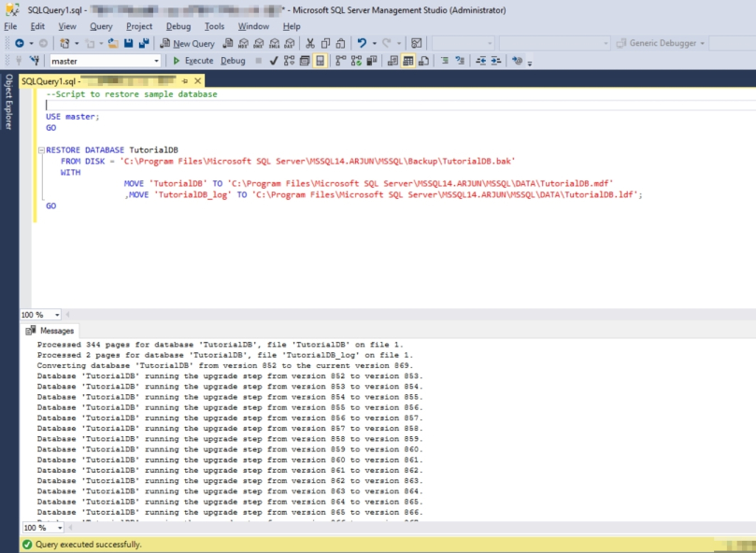Open the master database dropdown
Image resolution: width=756 pixels, height=553 pixels.
(x=156, y=62)
